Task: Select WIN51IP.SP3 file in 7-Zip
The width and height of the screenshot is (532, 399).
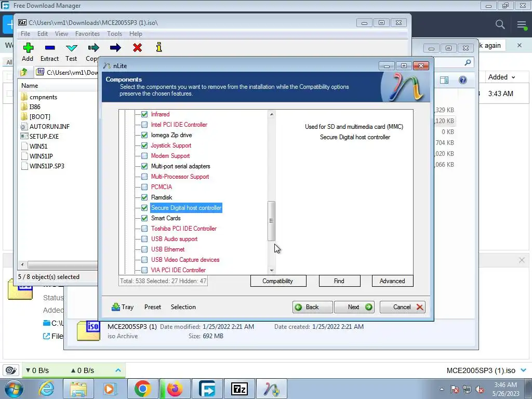Action: (x=46, y=166)
